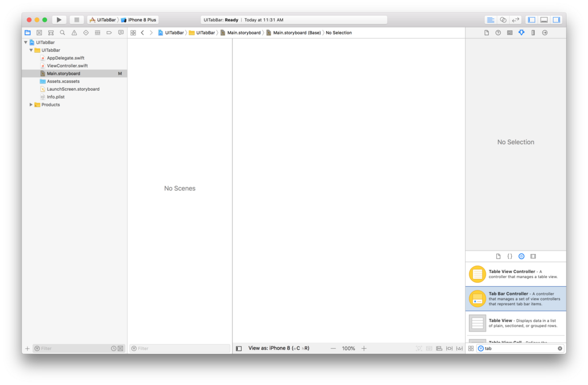Zoom in the storyboard canvas

pos(363,349)
